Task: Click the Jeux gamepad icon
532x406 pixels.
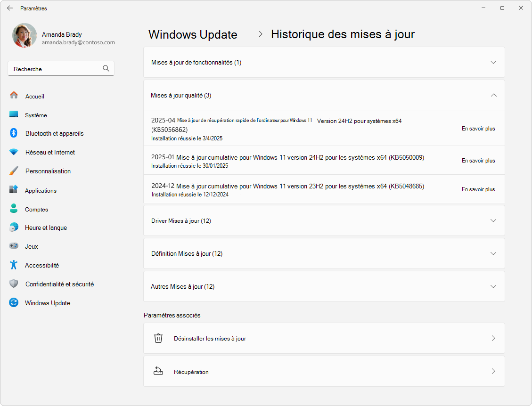Action: pyautogui.click(x=14, y=245)
